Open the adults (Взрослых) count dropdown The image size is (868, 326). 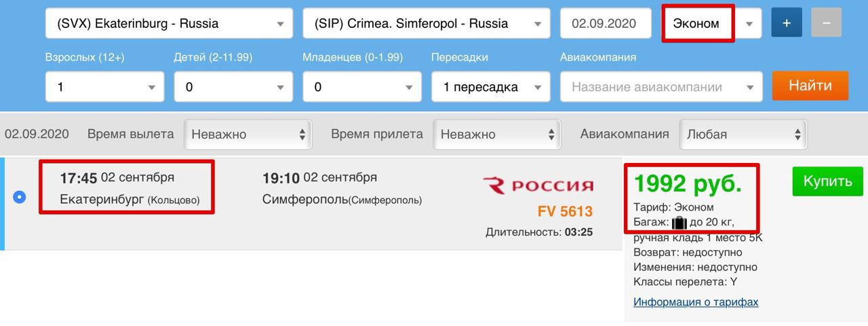[x=104, y=87]
